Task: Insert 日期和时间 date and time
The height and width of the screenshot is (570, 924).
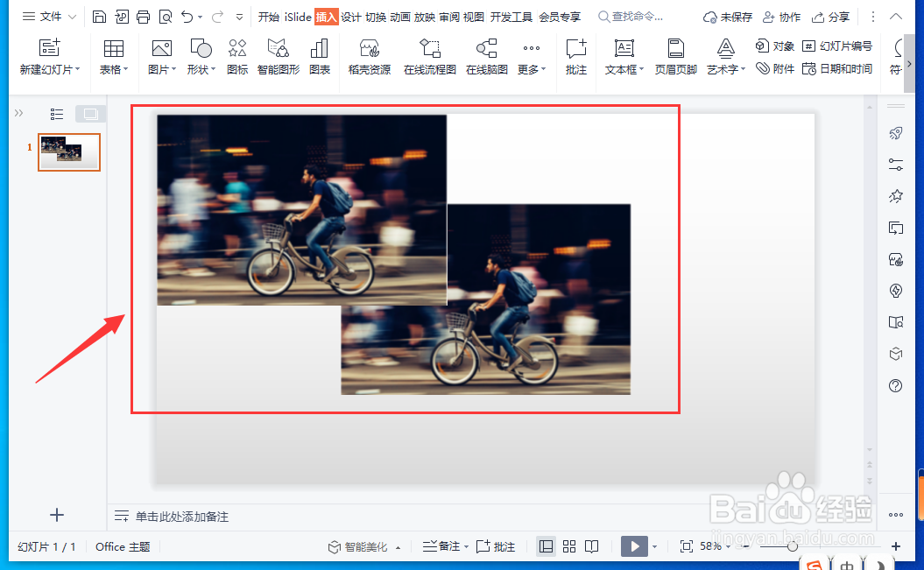Action: 836,69
